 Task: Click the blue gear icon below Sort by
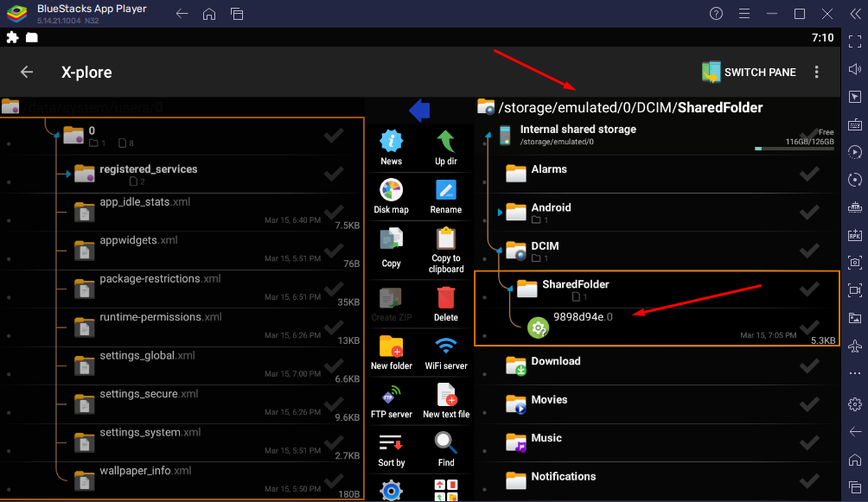click(x=391, y=491)
